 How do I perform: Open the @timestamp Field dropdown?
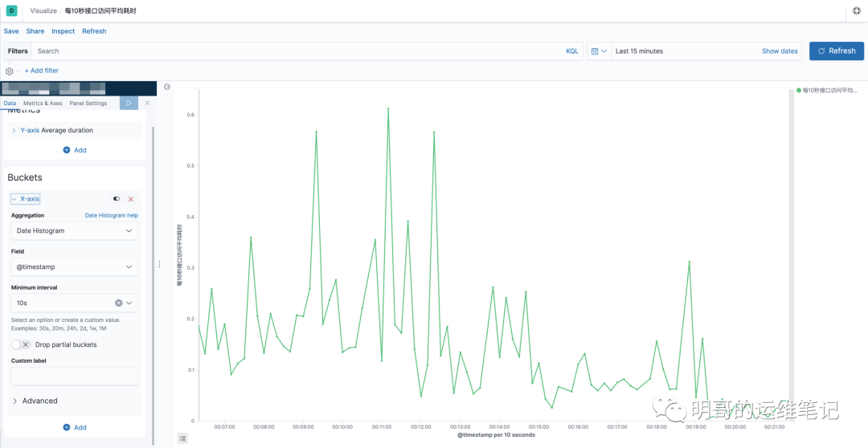point(75,267)
